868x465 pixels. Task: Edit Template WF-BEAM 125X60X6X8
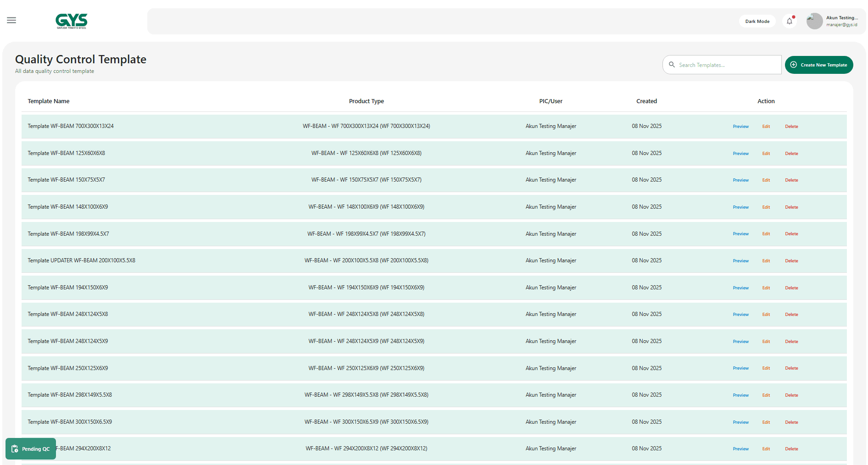click(x=766, y=154)
